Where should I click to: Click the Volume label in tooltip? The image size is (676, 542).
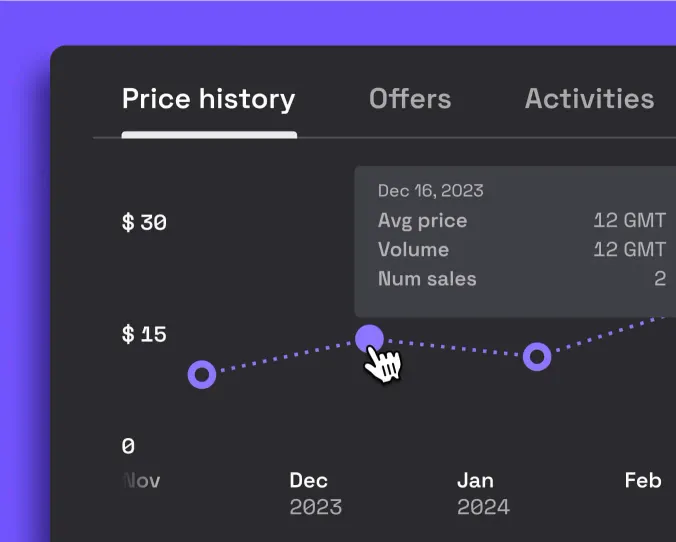coord(413,250)
